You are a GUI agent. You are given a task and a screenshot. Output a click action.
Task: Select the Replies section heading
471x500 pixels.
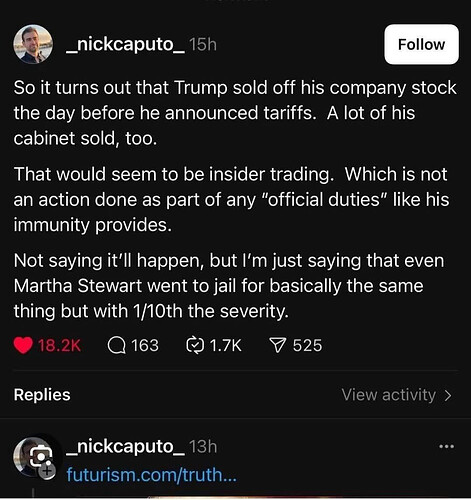coord(42,395)
